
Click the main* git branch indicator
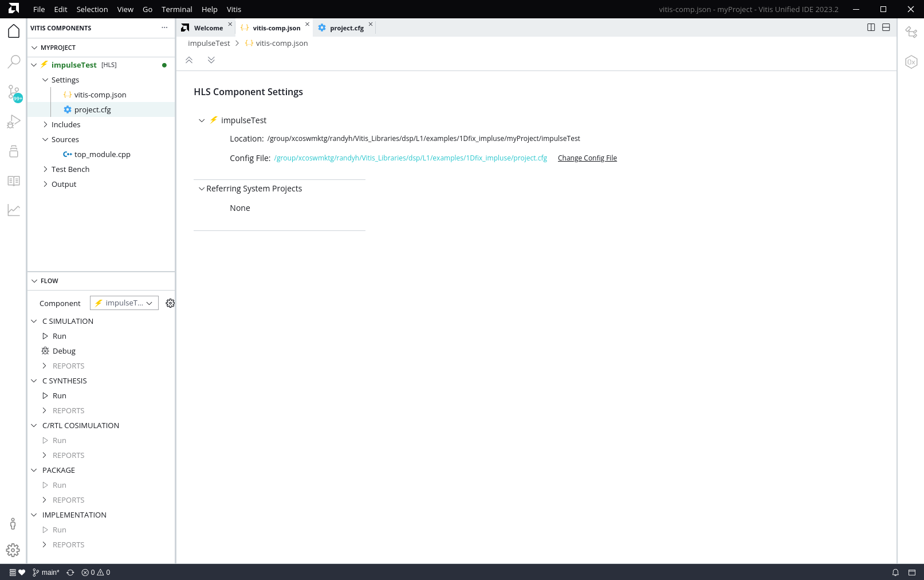[46, 572]
